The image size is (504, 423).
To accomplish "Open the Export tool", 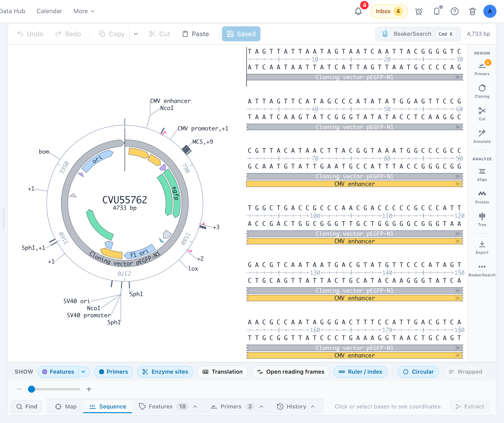I will point(482,247).
